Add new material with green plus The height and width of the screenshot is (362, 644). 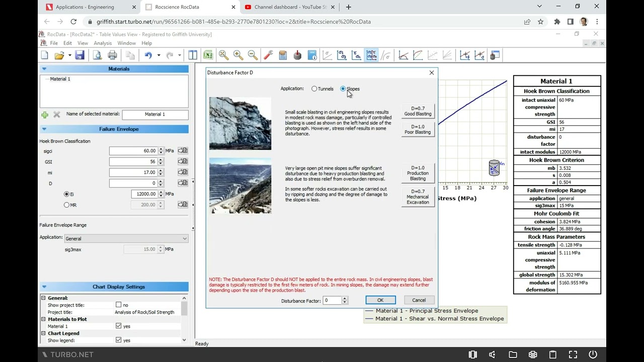click(45, 115)
